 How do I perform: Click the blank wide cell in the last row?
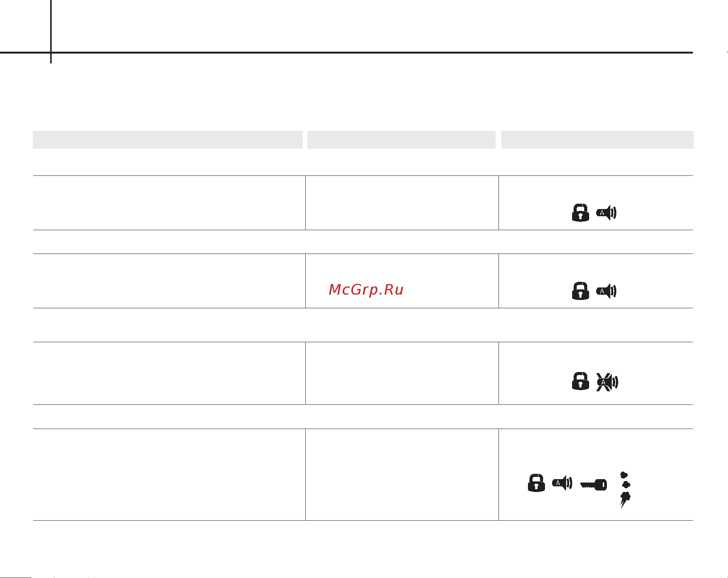169,475
